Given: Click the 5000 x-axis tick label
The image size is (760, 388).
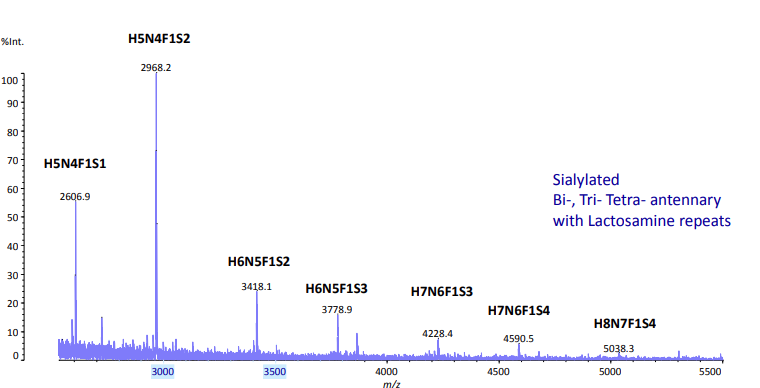Looking at the screenshot, I should tap(610, 372).
